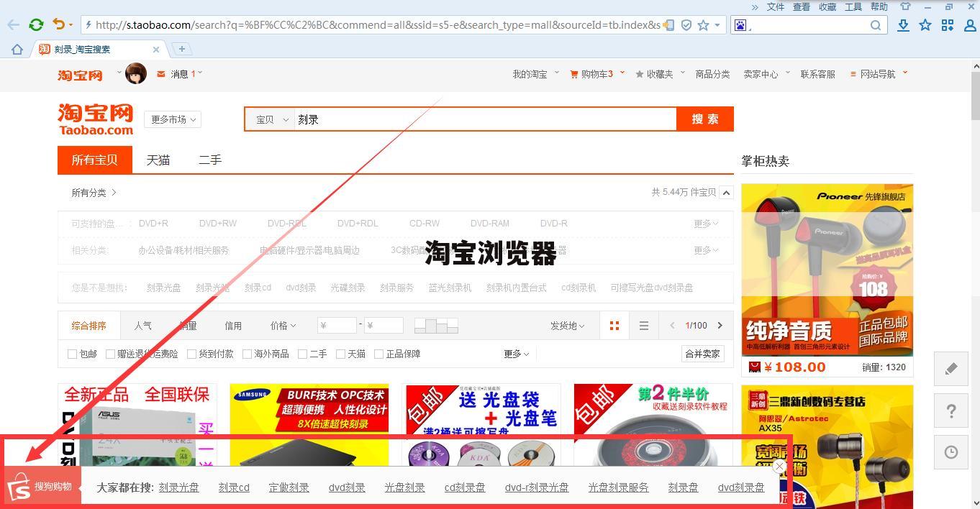Open the 工具 menu

(853, 6)
